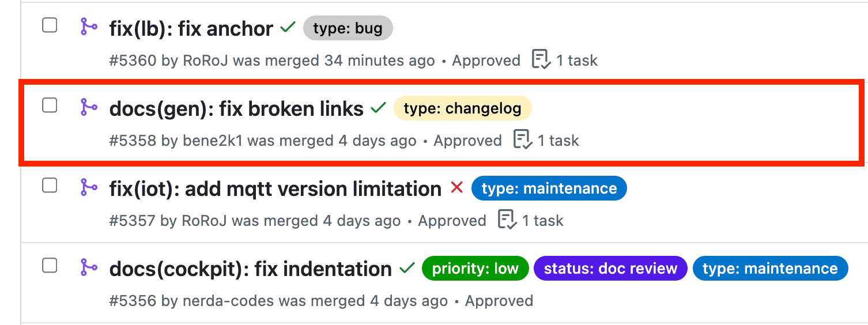Open pull request 'fix(lb): fix anchor'
Screen dimensions: 868x325
(x=191, y=28)
